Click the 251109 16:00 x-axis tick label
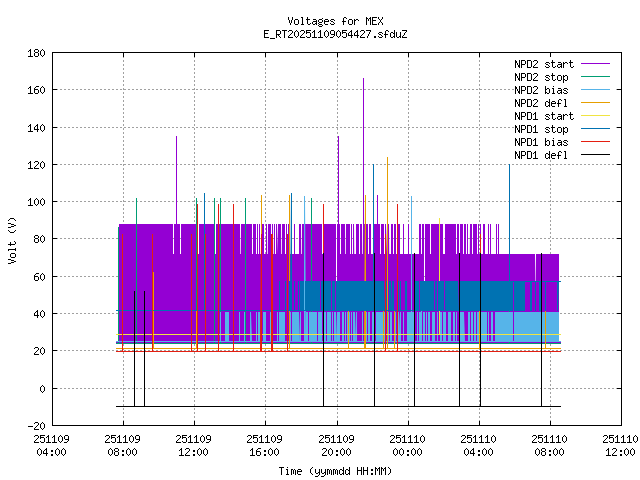The width and height of the screenshot is (640, 480). (265, 445)
